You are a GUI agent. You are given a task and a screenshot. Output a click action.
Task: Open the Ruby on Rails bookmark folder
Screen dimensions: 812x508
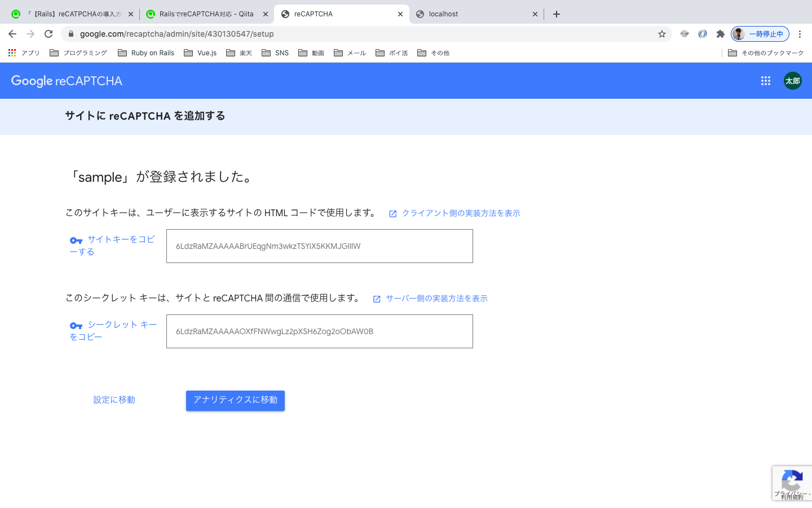click(x=146, y=53)
